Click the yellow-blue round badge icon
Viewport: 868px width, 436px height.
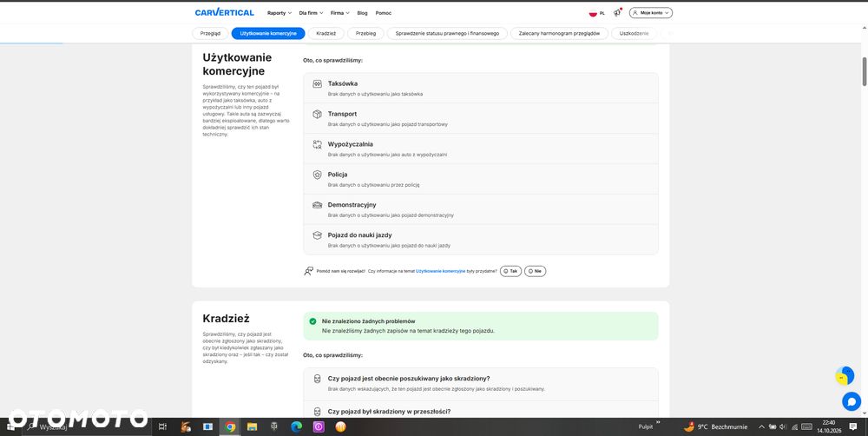pos(845,375)
